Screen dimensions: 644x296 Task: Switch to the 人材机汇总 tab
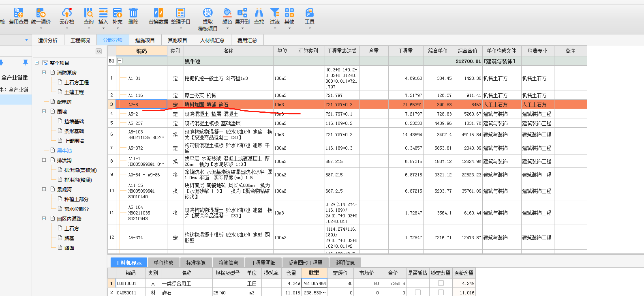pos(212,40)
